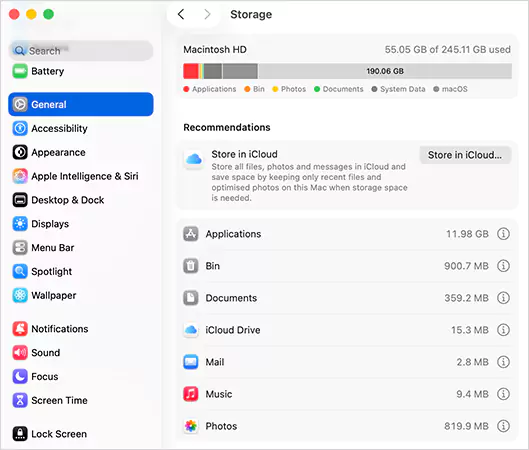
Task: Click the Music row note icon
Action: click(x=191, y=394)
